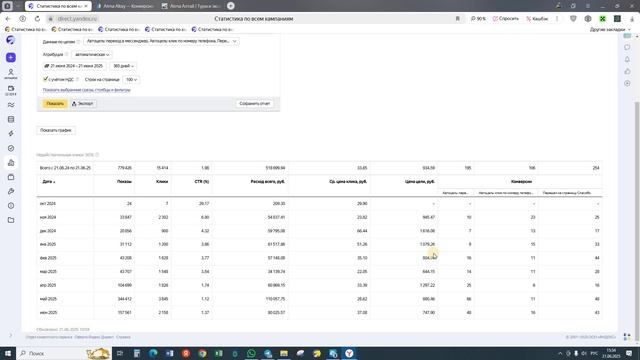Open the checkmark circle icon in sidebar
This screenshot has width=640, height=360.
click(x=11, y=148)
